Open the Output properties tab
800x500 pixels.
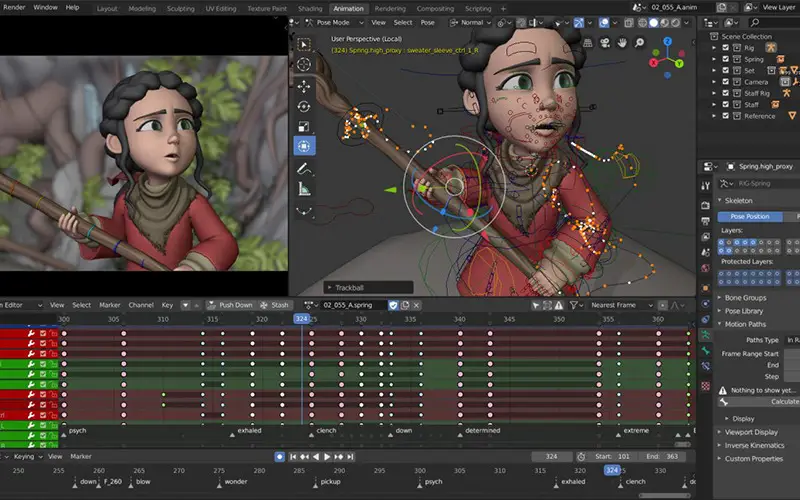(705, 221)
